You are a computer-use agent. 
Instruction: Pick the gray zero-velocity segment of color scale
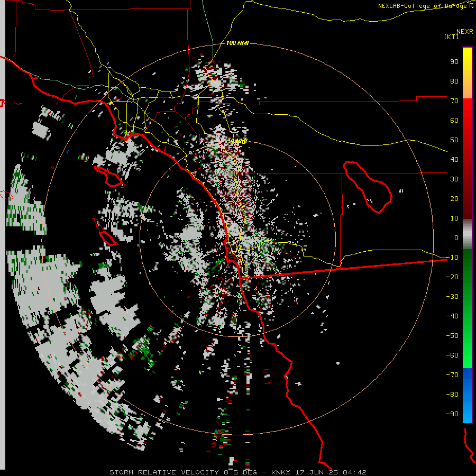467,234
